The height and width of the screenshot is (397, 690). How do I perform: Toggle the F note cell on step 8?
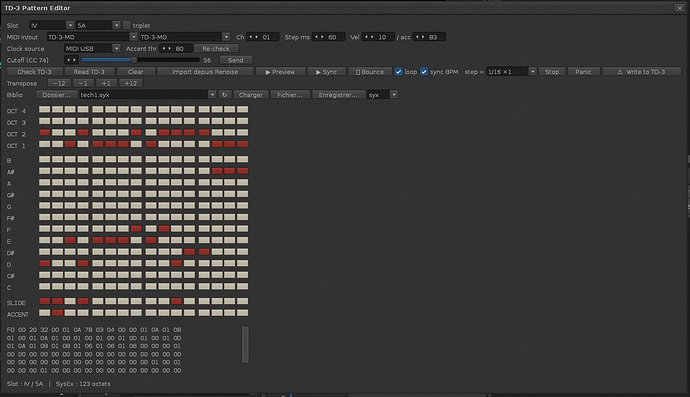click(x=136, y=228)
